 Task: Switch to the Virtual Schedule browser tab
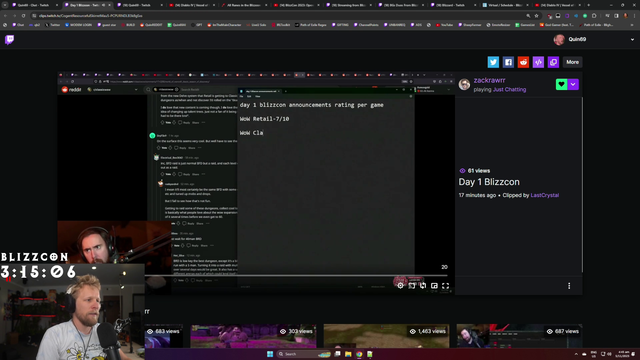[x=505, y=5]
